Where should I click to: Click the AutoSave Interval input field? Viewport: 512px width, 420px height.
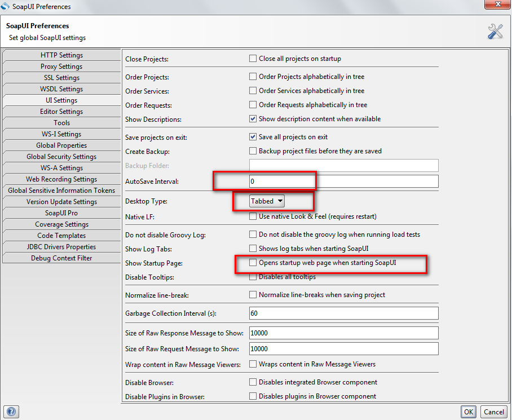pyautogui.click(x=343, y=182)
